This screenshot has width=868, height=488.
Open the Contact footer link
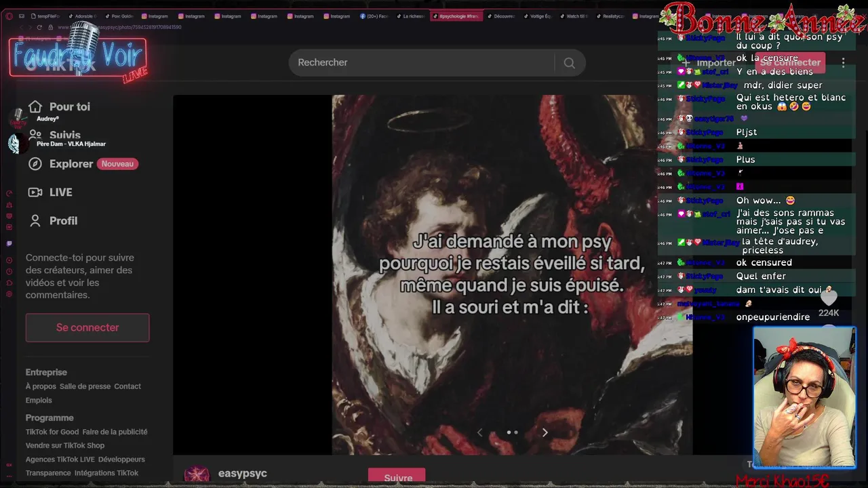click(x=127, y=386)
